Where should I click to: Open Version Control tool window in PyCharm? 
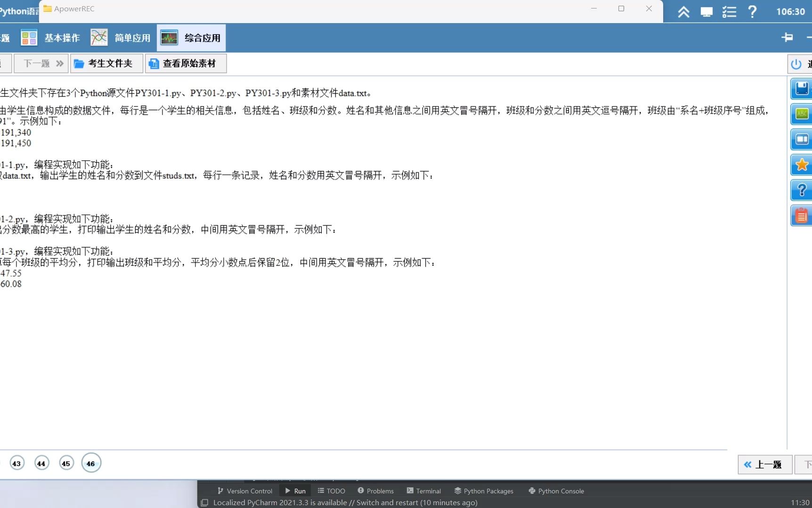coord(244,491)
